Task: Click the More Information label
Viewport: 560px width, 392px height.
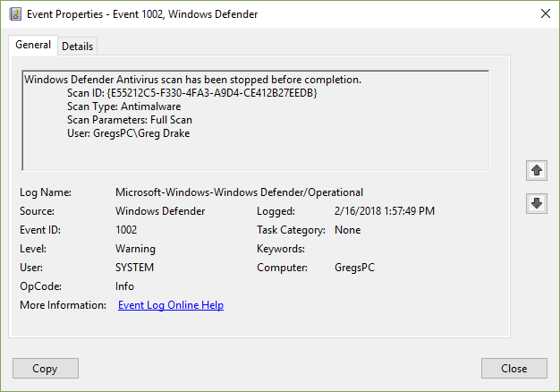Action: point(63,305)
